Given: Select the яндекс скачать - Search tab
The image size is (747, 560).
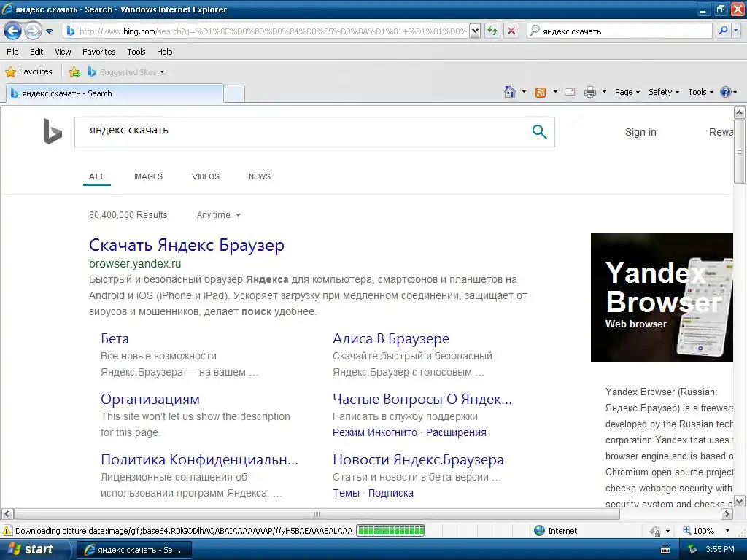Looking at the screenshot, I should point(115,93).
